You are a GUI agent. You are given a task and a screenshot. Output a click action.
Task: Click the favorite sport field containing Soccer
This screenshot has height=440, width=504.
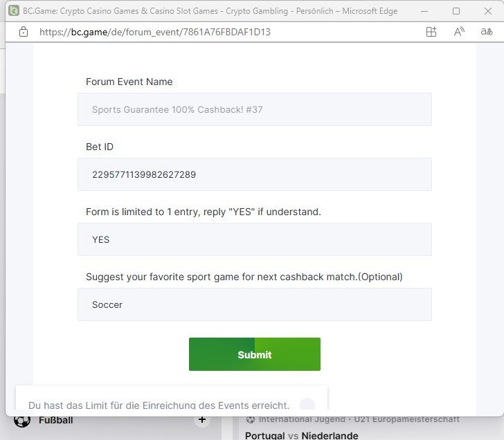click(x=255, y=304)
